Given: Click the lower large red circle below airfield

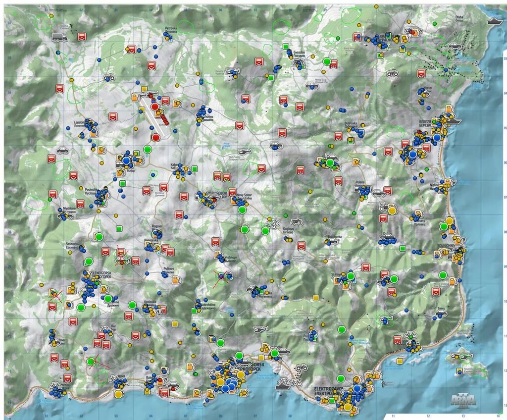Looking at the screenshot, I should 156,138.
